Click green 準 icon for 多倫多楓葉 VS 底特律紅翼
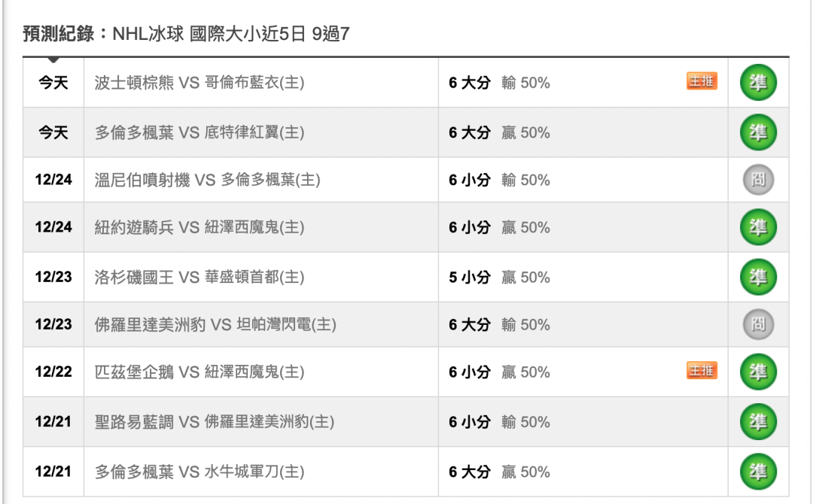 758,132
